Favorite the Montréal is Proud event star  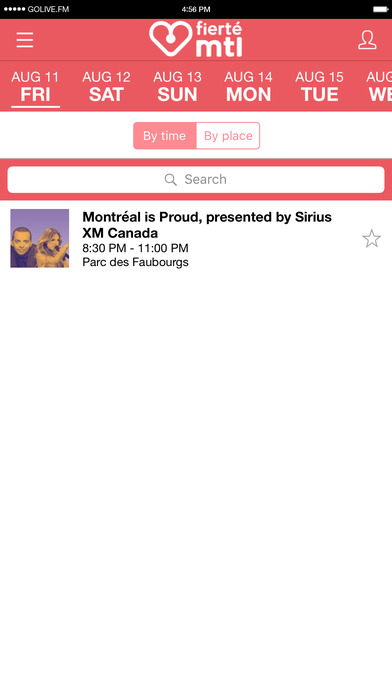372,239
